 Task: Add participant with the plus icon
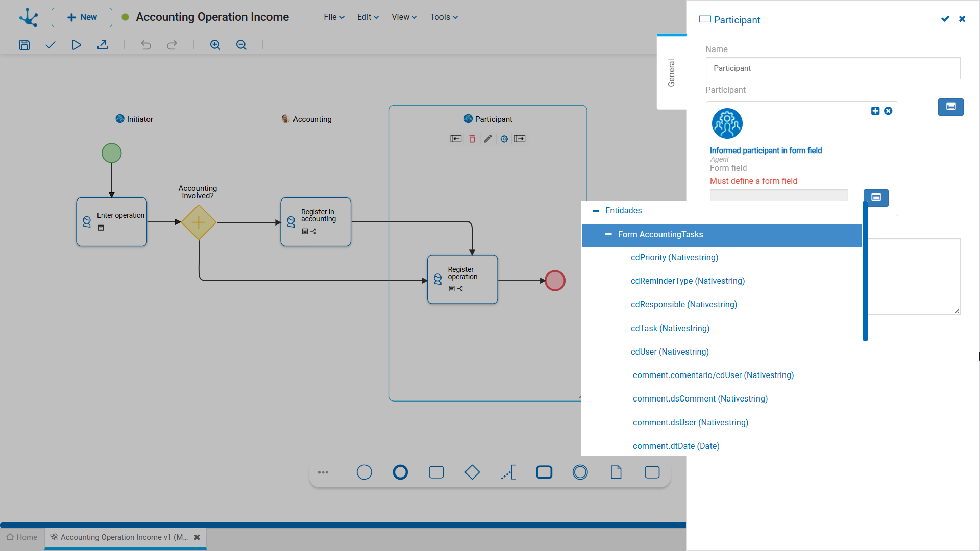point(875,111)
